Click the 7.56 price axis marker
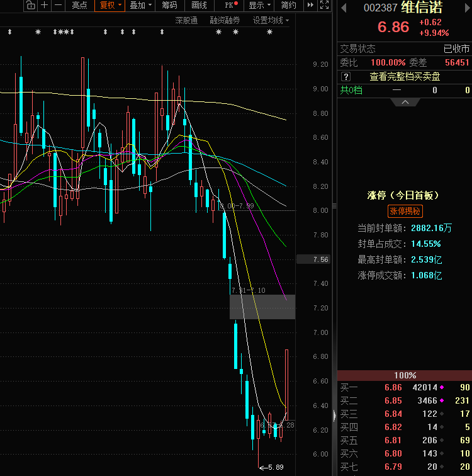Viewport: 472px width, 476px height. (314, 259)
